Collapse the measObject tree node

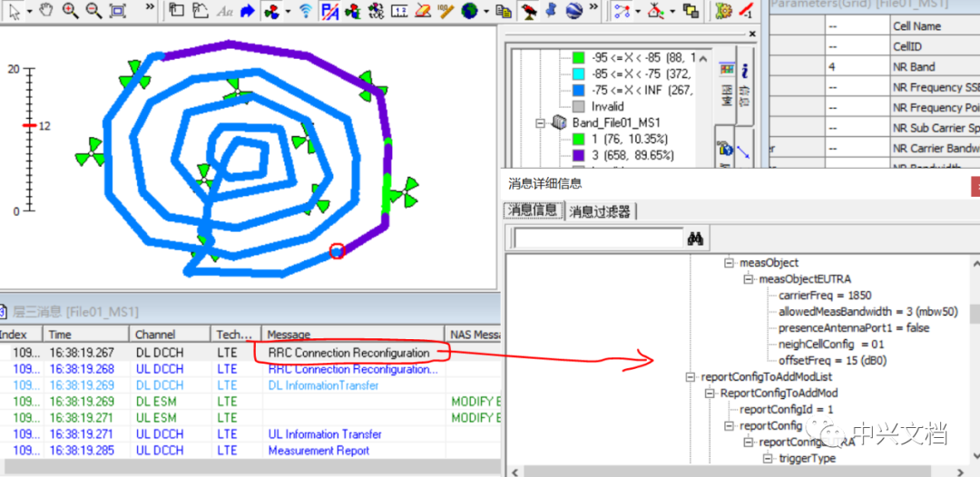[729, 263]
